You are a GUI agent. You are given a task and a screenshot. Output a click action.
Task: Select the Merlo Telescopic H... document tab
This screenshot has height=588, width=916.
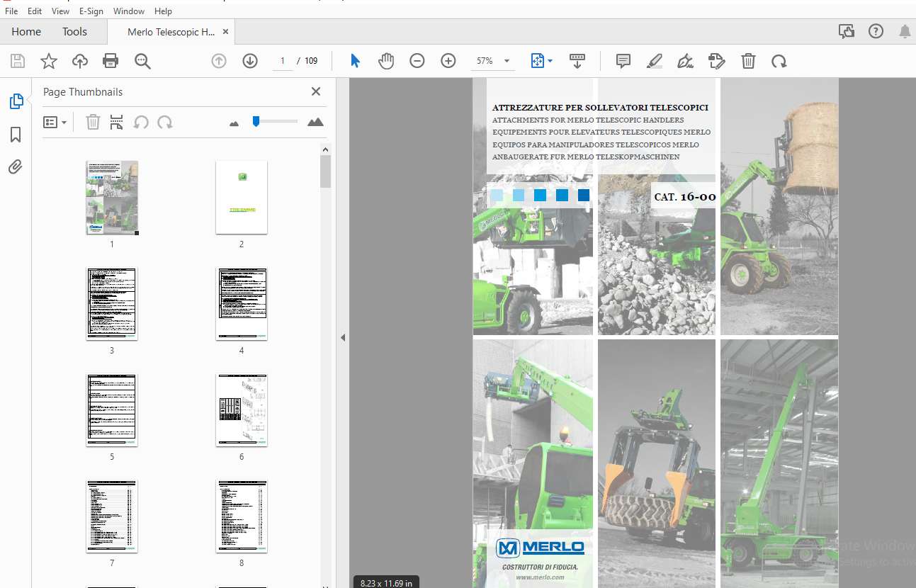click(x=171, y=32)
